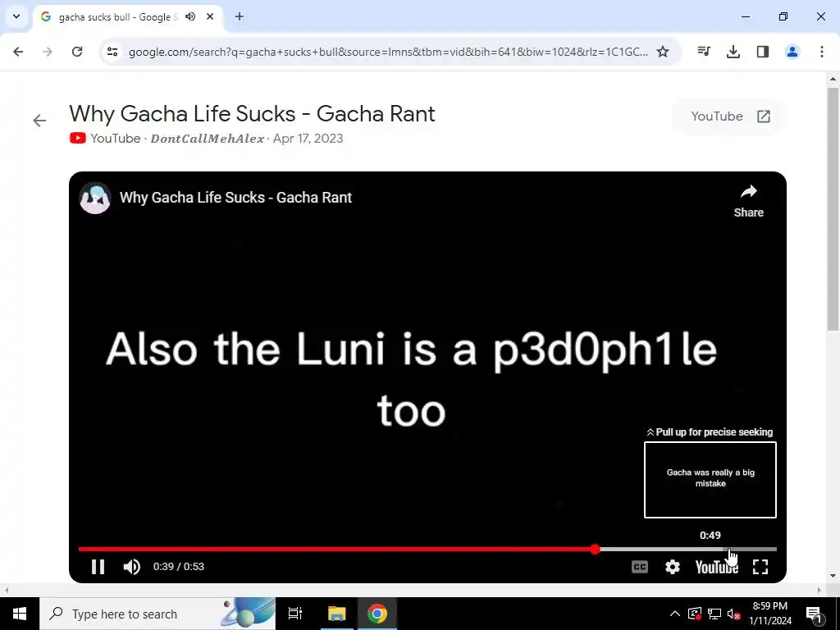Open the Chrome profile avatar
The image size is (840, 630).
click(792, 52)
